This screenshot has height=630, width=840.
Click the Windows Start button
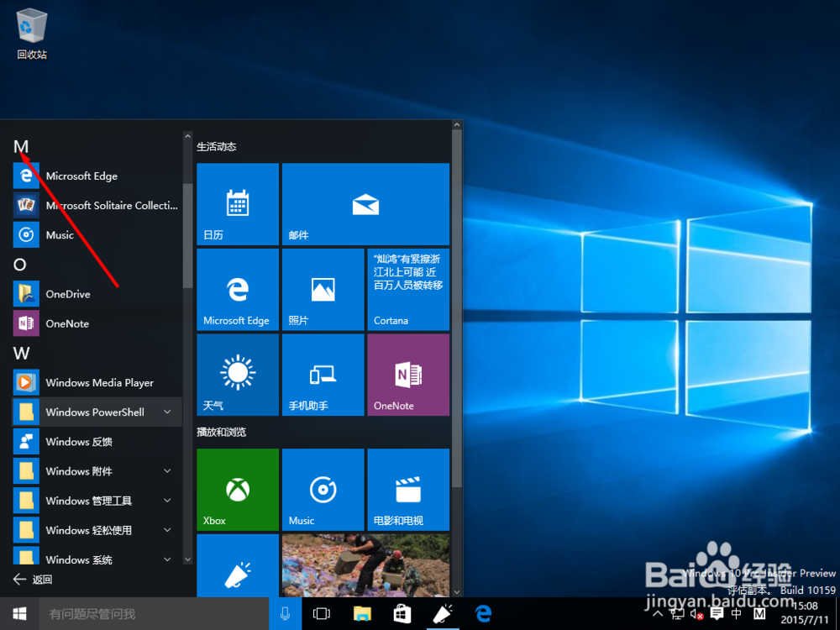click(19, 613)
